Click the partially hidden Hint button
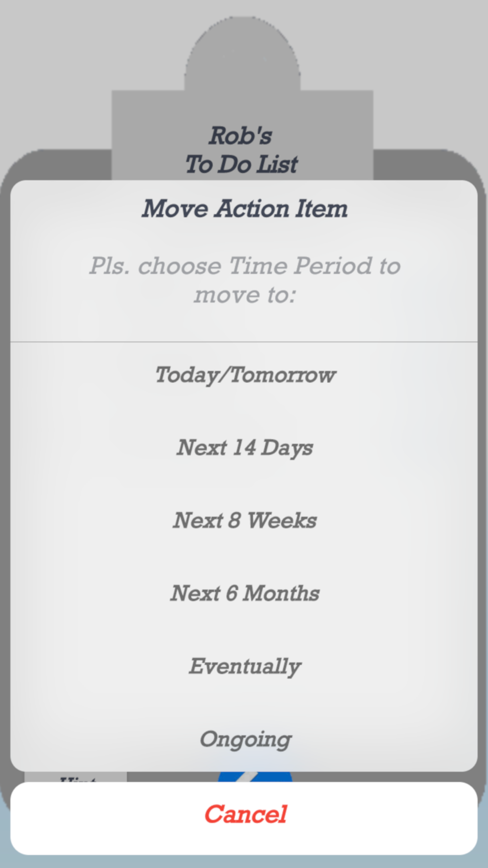The height and width of the screenshot is (868, 488). click(x=76, y=777)
